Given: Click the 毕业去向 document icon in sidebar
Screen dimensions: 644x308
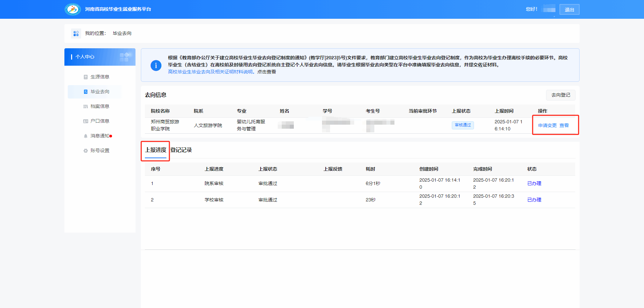Looking at the screenshot, I should click(x=86, y=92).
